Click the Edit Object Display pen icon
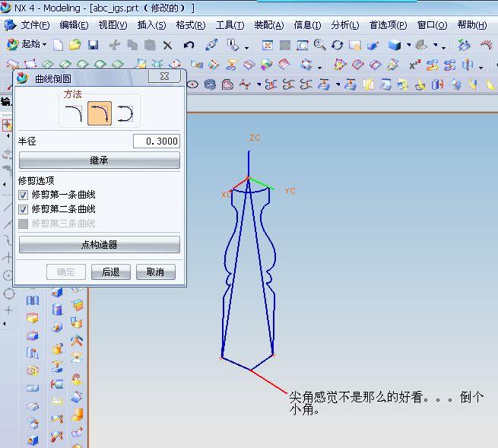Image resolution: width=498 pixels, height=448 pixels. [x=211, y=45]
